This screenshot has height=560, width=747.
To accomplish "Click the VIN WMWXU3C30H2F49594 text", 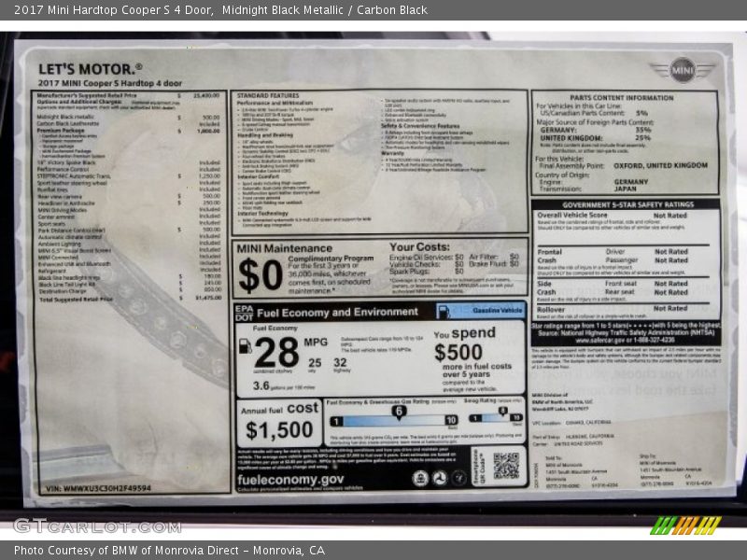I will click(99, 488).
